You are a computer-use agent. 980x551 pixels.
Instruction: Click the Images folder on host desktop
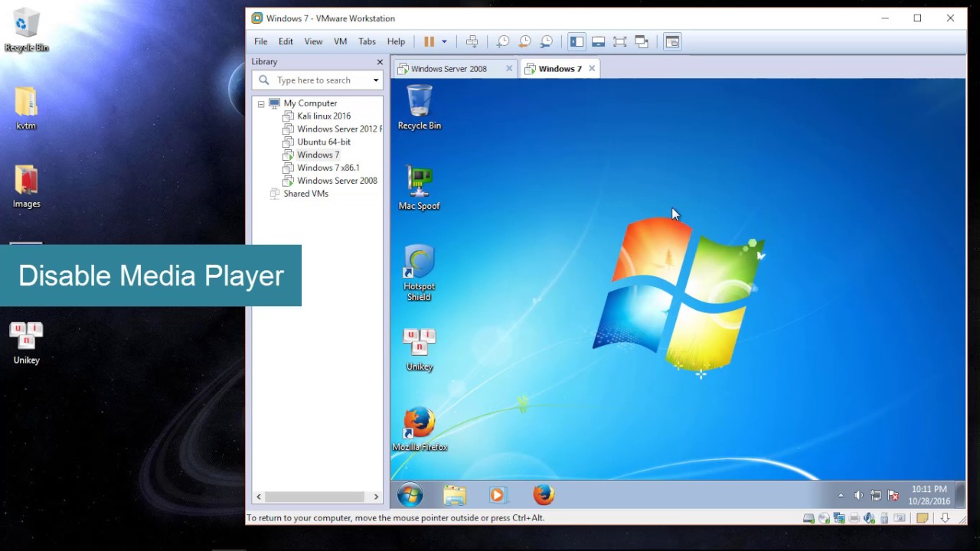pos(26,186)
